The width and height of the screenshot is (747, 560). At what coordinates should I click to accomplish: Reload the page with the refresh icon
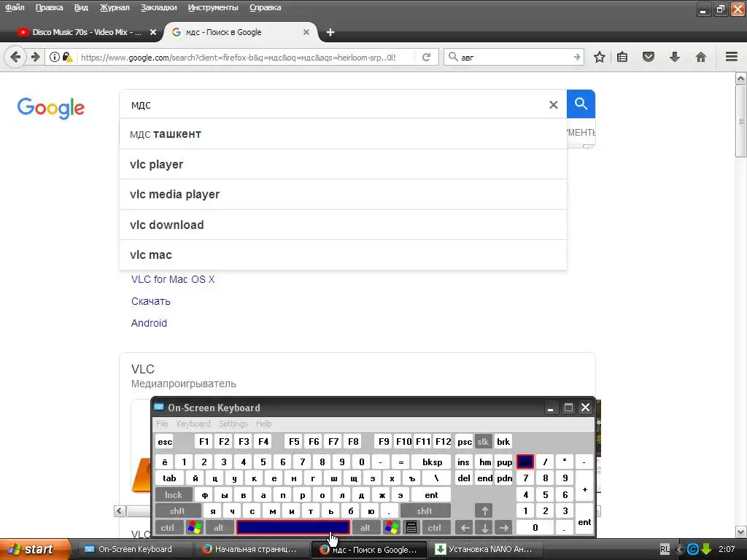pos(426,57)
